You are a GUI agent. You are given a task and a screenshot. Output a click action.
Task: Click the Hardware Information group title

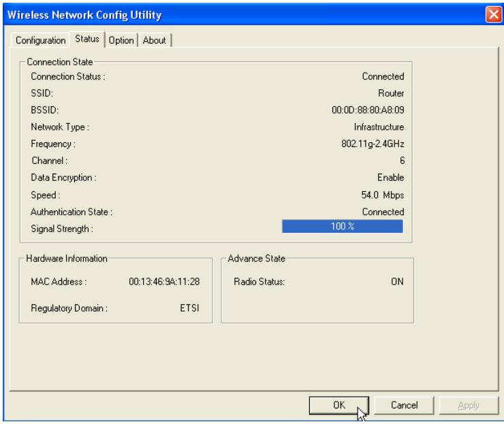tap(67, 258)
